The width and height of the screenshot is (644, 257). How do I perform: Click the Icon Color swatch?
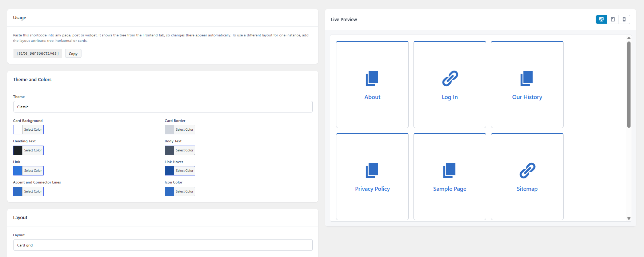pos(169,191)
